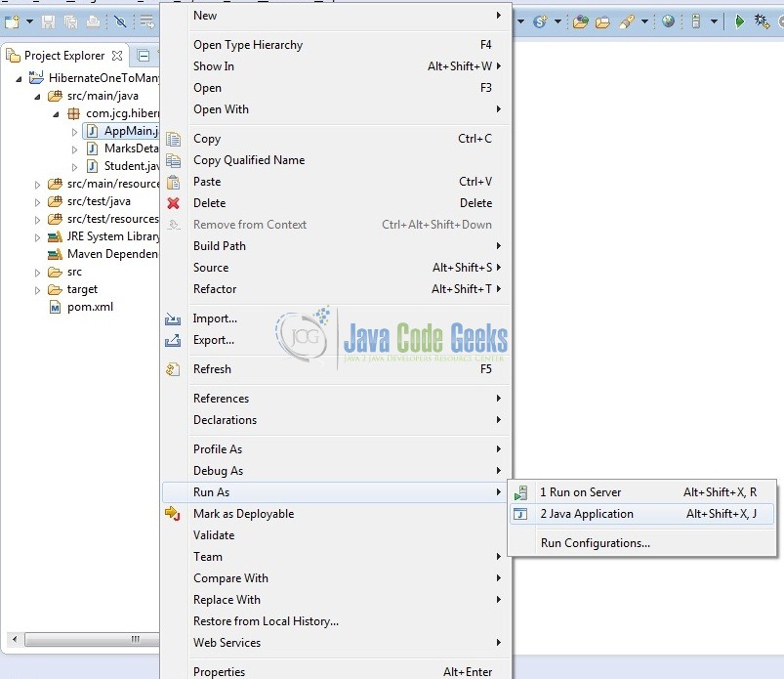Collapse the HibernateOneToMany project node
This screenshot has width=784, height=679.
(x=19, y=78)
